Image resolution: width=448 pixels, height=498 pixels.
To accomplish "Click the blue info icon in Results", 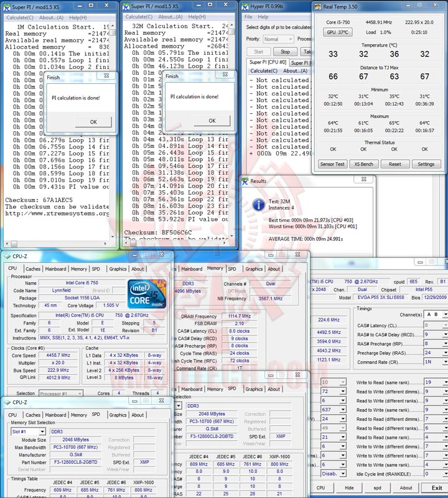I will click(x=258, y=205).
